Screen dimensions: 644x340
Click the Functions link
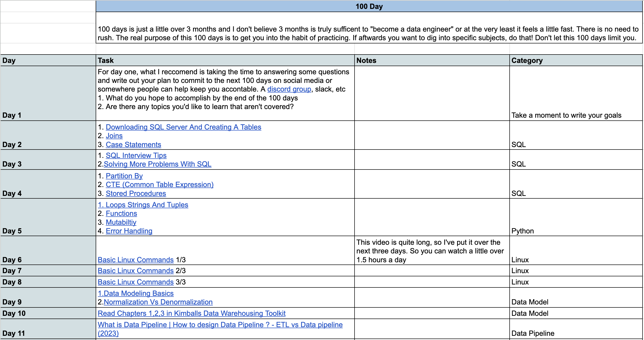(121, 213)
